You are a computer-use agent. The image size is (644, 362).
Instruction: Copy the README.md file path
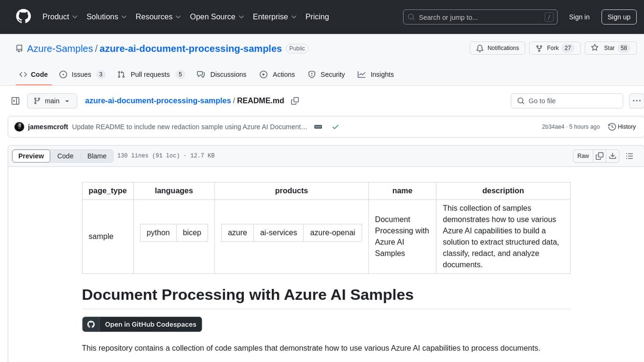[x=295, y=101]
